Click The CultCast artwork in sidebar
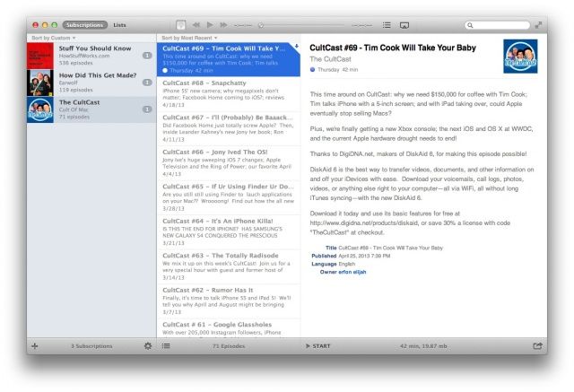 [40, 109]
